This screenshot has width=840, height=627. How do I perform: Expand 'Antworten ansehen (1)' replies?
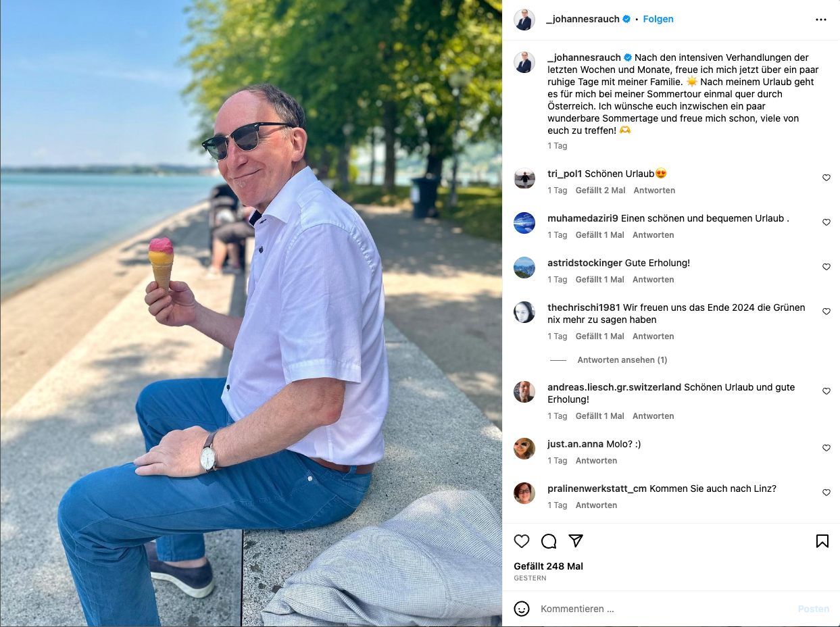622,360
